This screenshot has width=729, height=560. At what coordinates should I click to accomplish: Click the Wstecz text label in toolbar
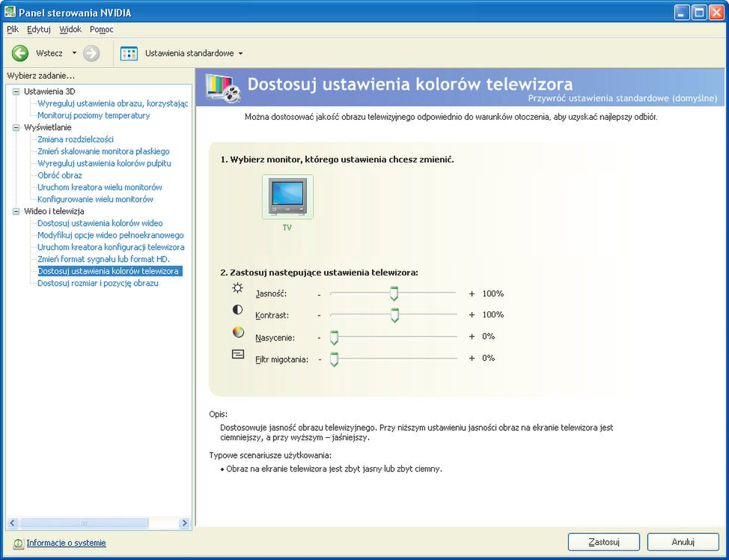[x=49, y=53]
